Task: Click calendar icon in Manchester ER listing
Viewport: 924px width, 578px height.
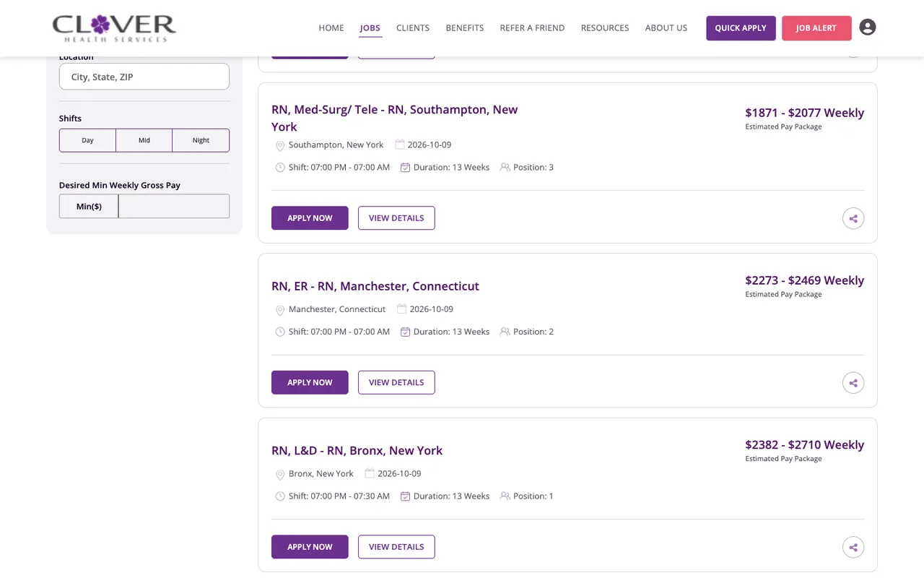Action: point(401,309)
